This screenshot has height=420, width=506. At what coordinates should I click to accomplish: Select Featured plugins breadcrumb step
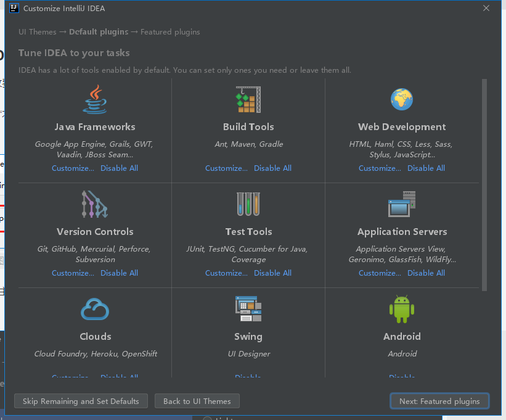pyautogui.click(x=170, y=32)
